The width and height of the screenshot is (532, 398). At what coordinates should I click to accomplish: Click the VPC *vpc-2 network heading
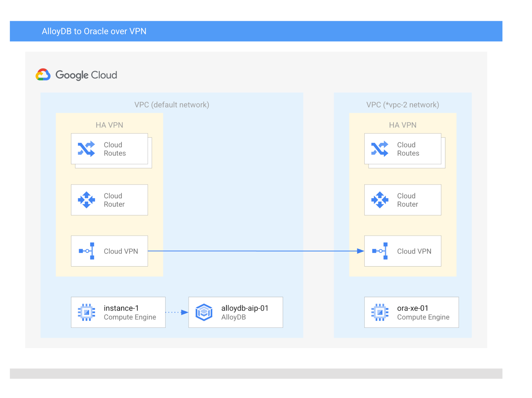402,104
